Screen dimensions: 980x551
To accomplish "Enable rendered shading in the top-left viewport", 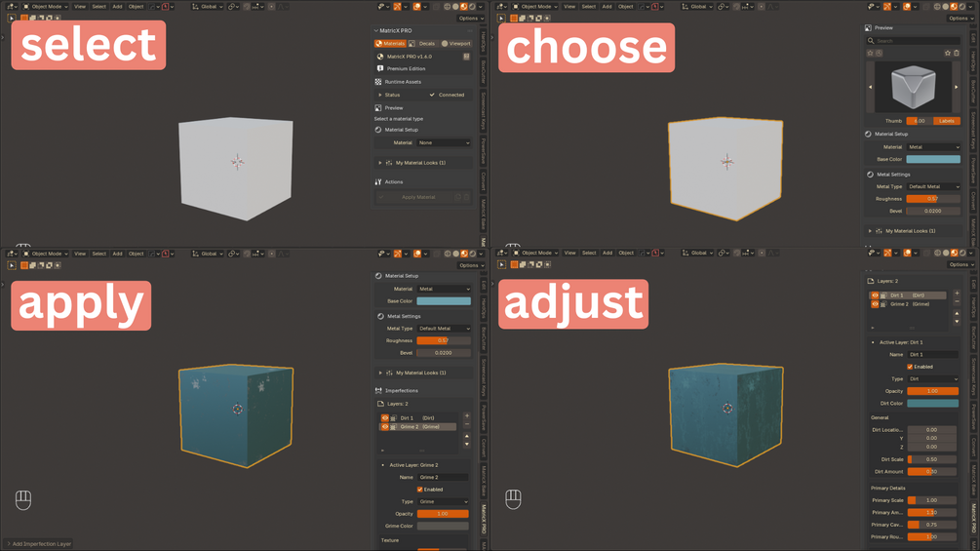I will tap(472, 7).
